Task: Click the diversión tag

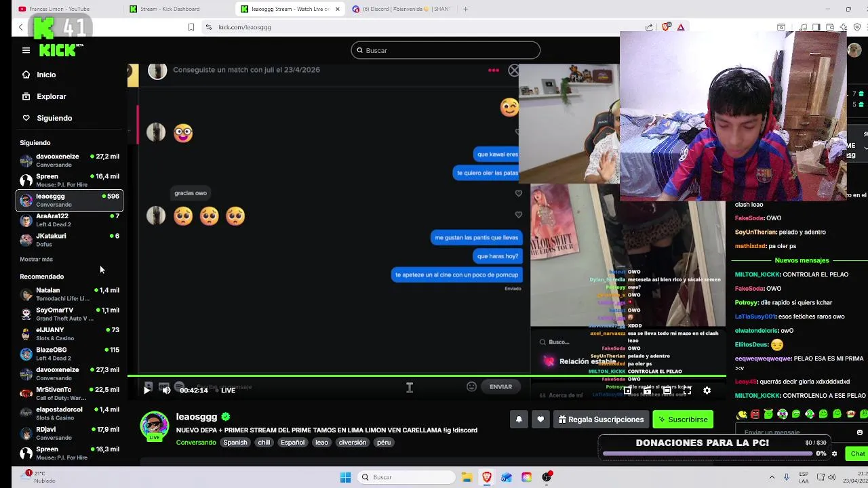Action: tap(352, 443)
